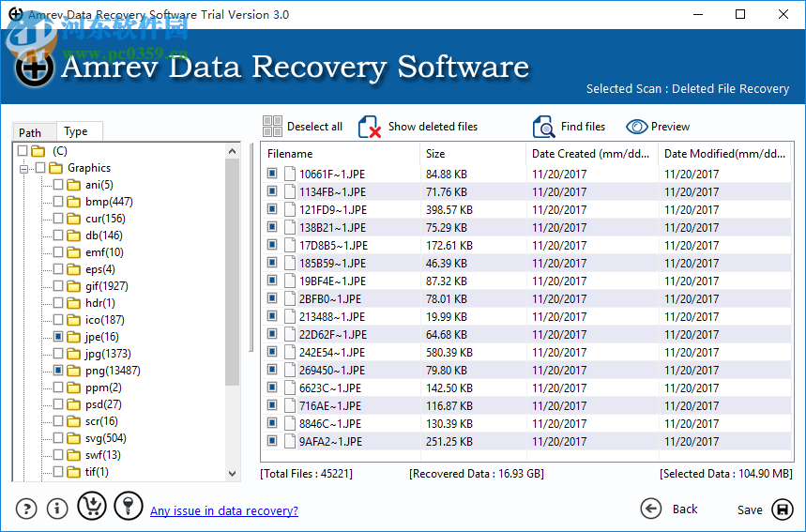Viewport: 806px width, 532px height.
Task: Check the jpg(1373) folder checkbox
Action: click(58, 354)
